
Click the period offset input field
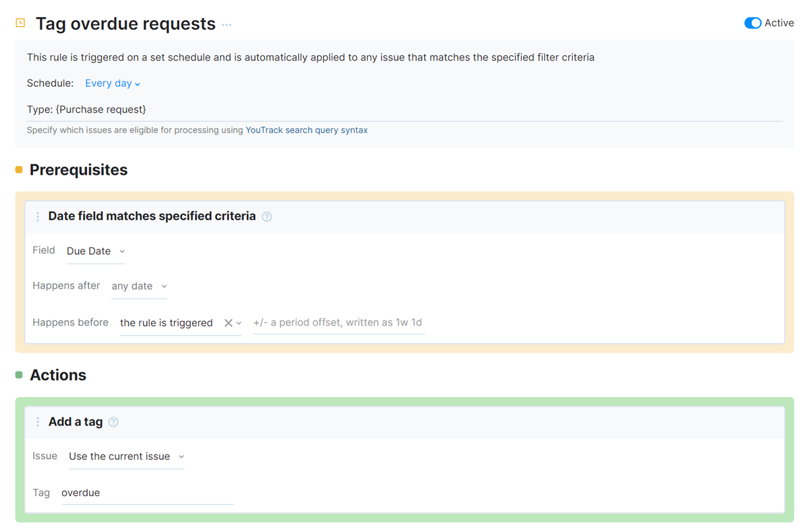(x=337, y=322)
